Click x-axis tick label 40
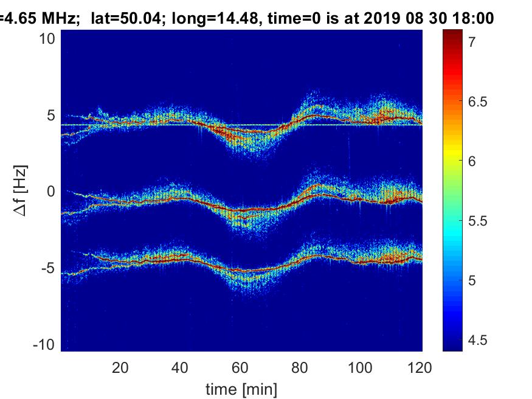Viewport: 532px width, 399px height. pos(180,367)
